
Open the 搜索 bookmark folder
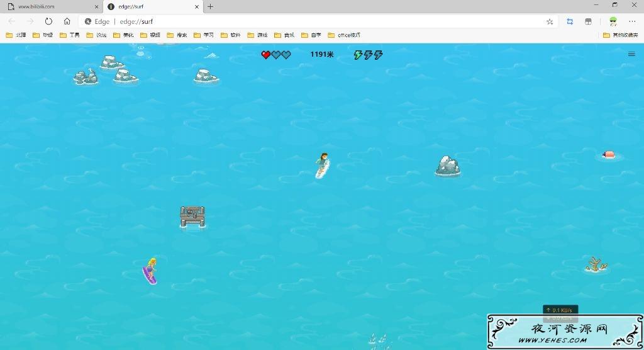click(177, 35)
